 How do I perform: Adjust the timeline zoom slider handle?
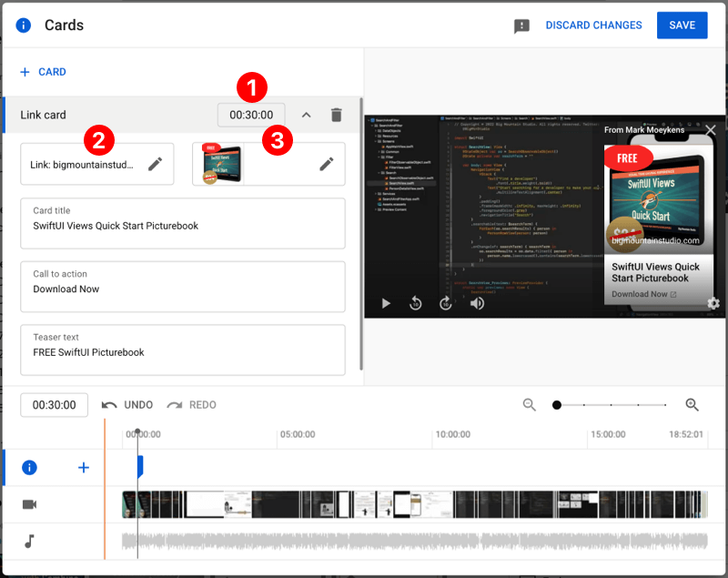[x=557, y=405]
